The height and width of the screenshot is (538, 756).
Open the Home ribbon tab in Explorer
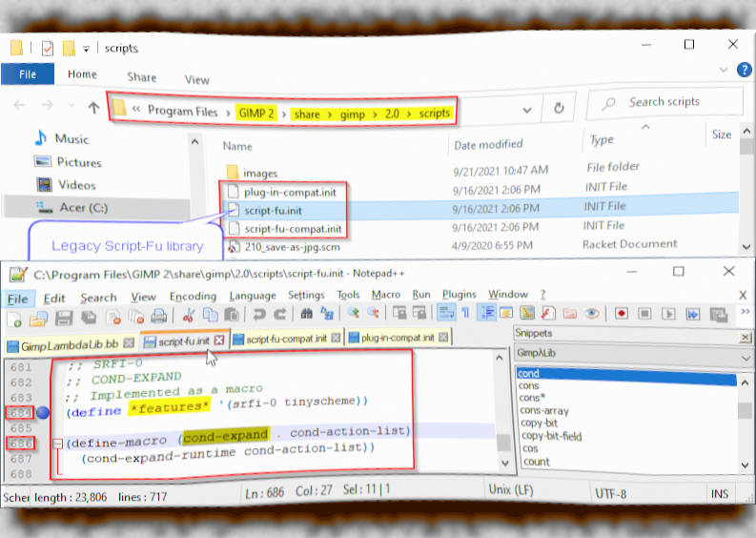tap(82, 74)
